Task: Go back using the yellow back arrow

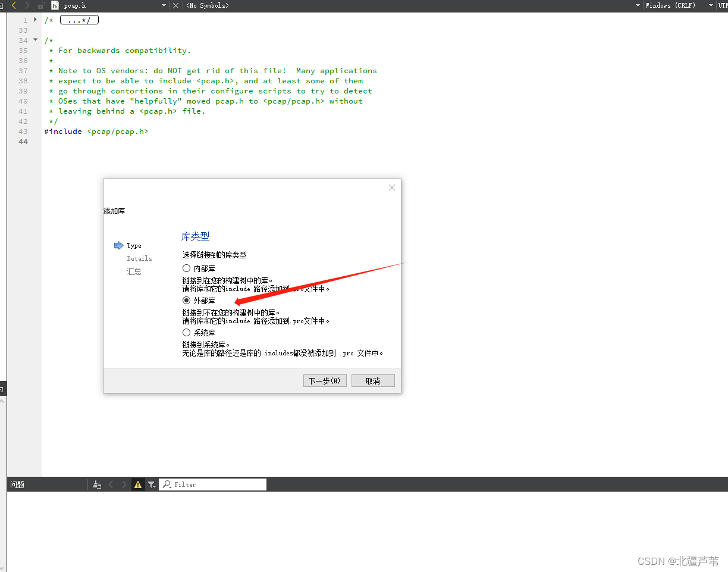Action: [x=15, y=5]
